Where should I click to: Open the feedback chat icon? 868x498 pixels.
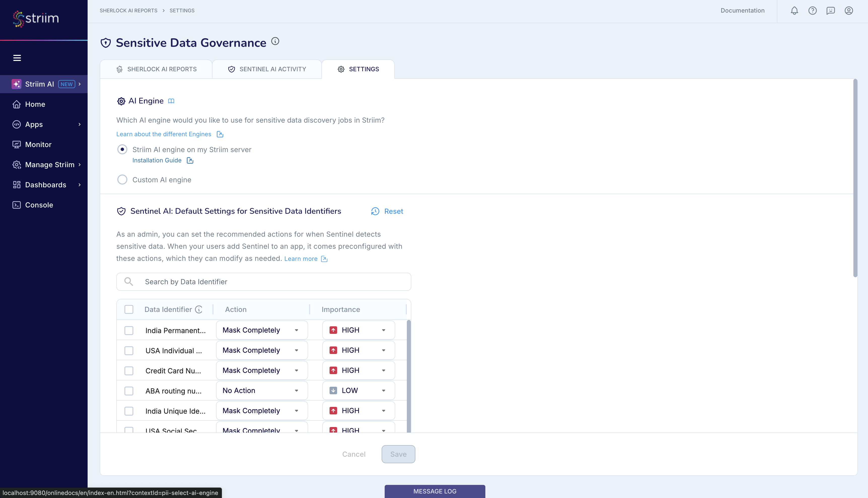[x=831, y=11]
